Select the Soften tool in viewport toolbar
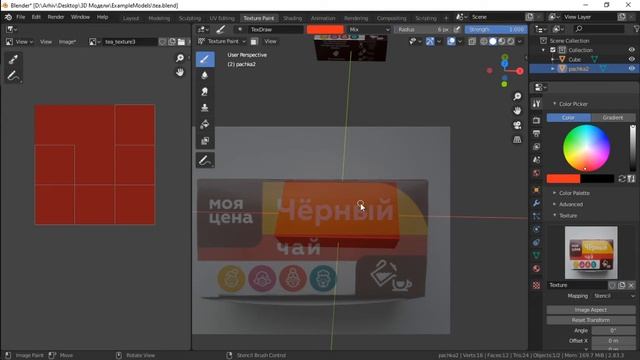The image size is (640, 360). click(205, 76)
